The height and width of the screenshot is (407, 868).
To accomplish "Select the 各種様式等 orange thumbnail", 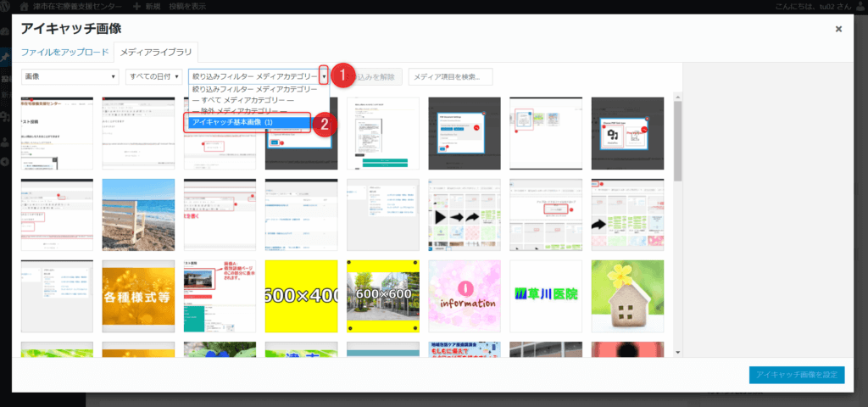I will click(x=137, y=296).
